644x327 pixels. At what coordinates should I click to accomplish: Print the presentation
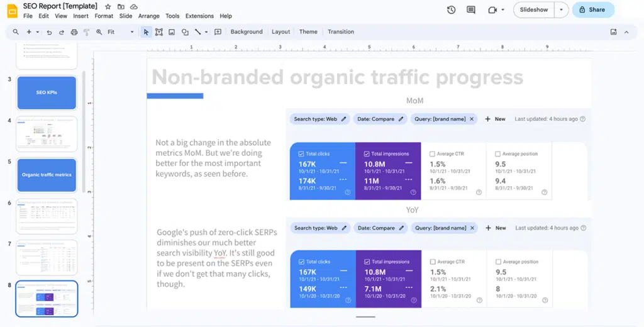[x=74, y=32]
